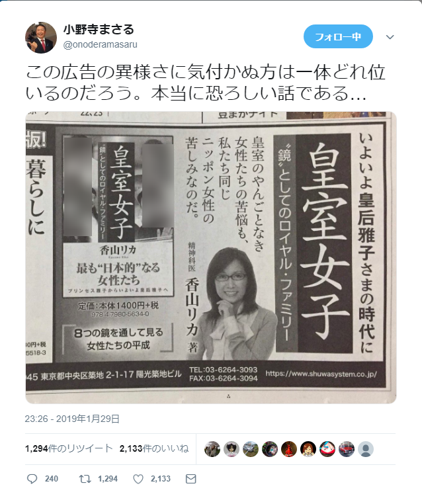Screen dimensions: 422x504
Task: View the 2,133件のいいね list
Action: point(154,448)
